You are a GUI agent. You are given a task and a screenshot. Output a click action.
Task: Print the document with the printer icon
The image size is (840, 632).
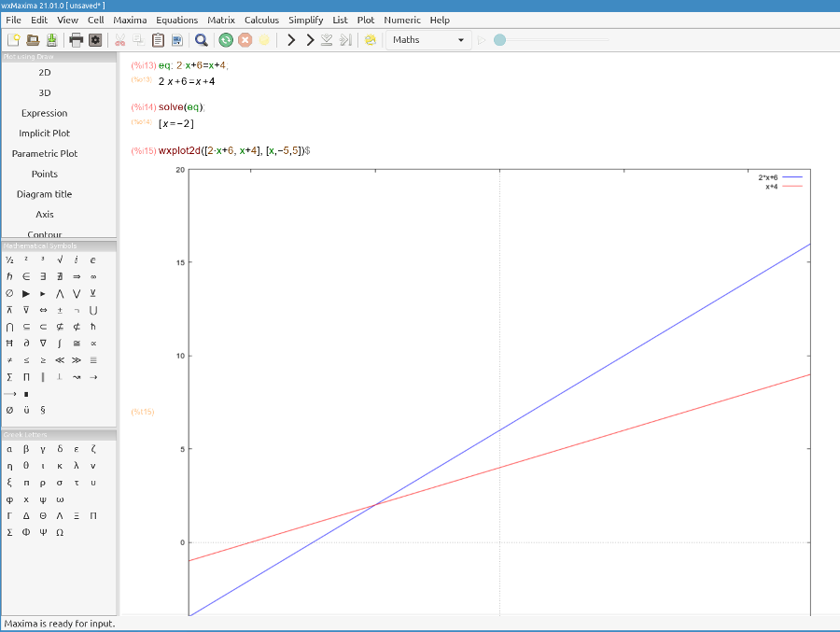[77, 39]
